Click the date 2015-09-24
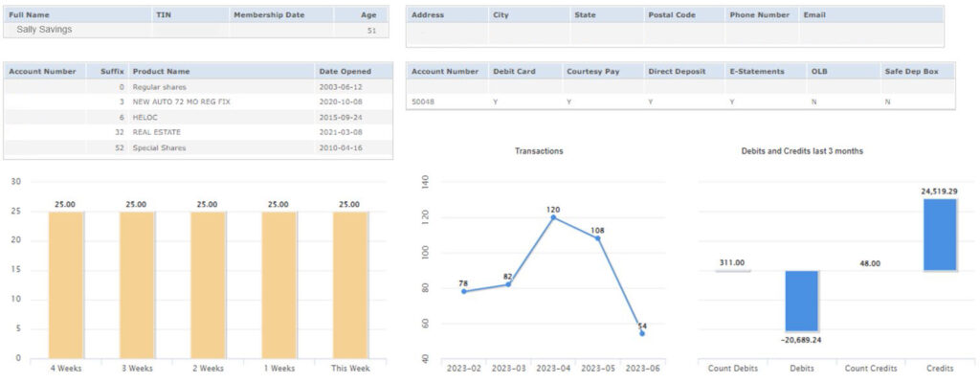The height and width of the screenshot is (383, 980). click(341, 117)
